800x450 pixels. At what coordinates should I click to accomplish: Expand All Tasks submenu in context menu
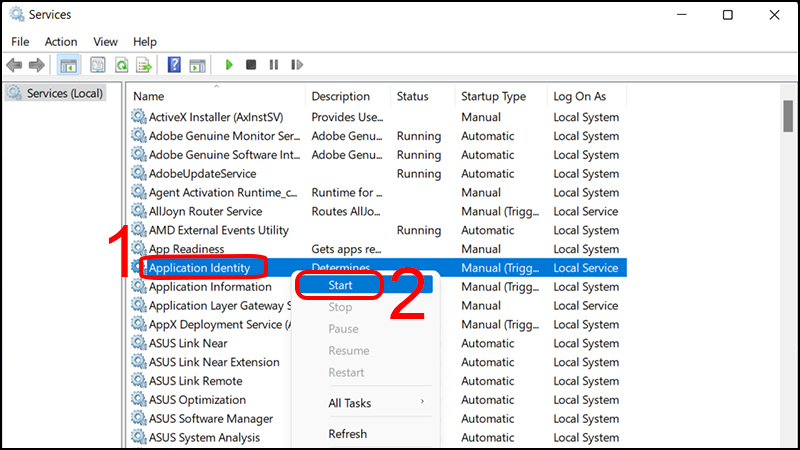point(350,403)
